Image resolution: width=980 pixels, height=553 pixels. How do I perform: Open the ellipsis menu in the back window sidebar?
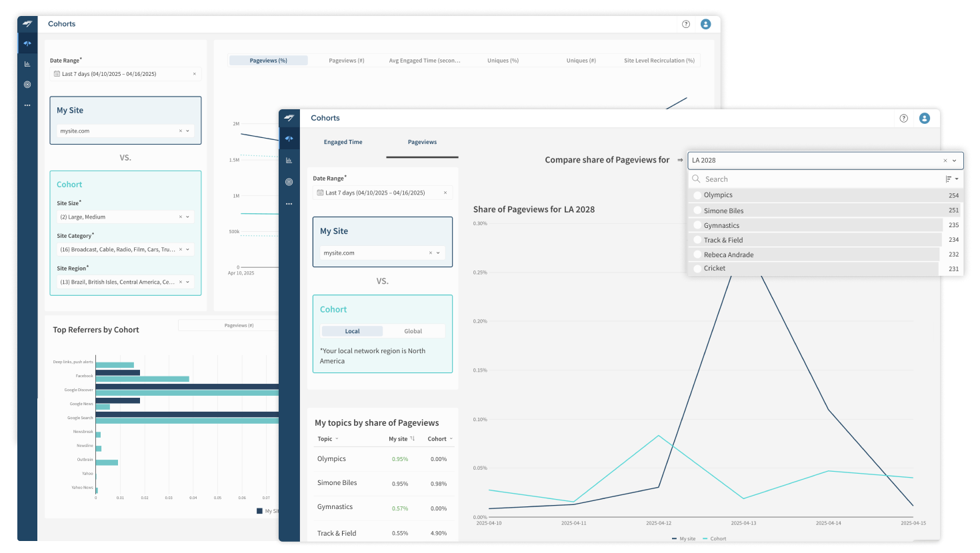coord(27,105)
